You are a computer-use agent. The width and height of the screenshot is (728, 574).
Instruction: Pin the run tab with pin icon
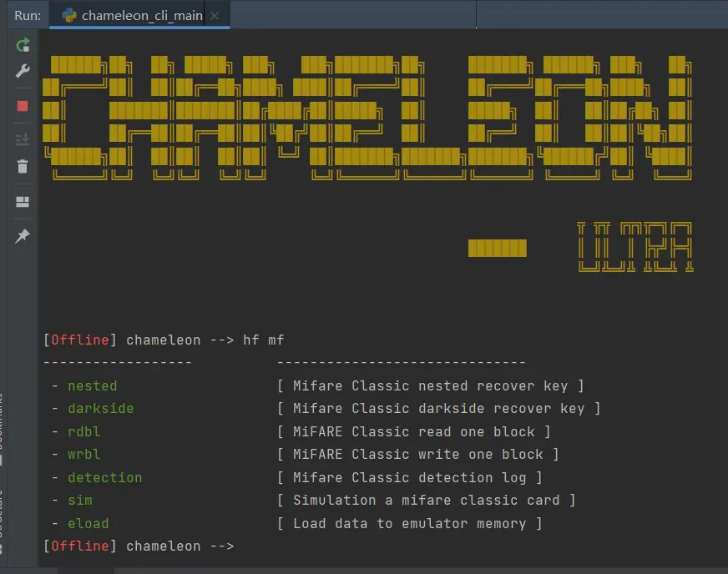click(23, 236)
